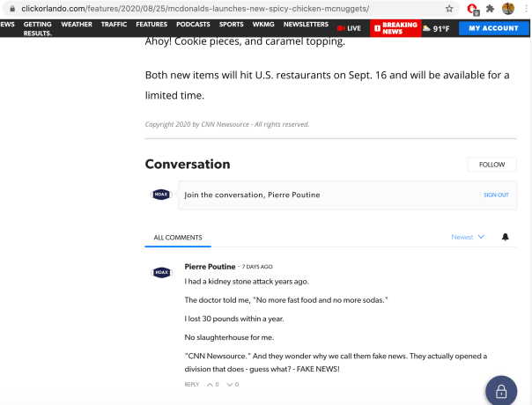The image size is (532, 405).
Task: Click the Copyright 2020 CNN Newsource line
Action: tap(227, 124)
